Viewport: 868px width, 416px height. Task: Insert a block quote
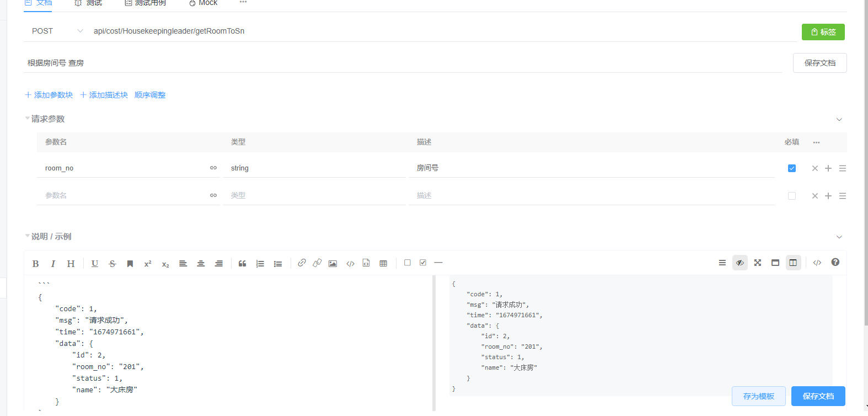tap(242, 264)
